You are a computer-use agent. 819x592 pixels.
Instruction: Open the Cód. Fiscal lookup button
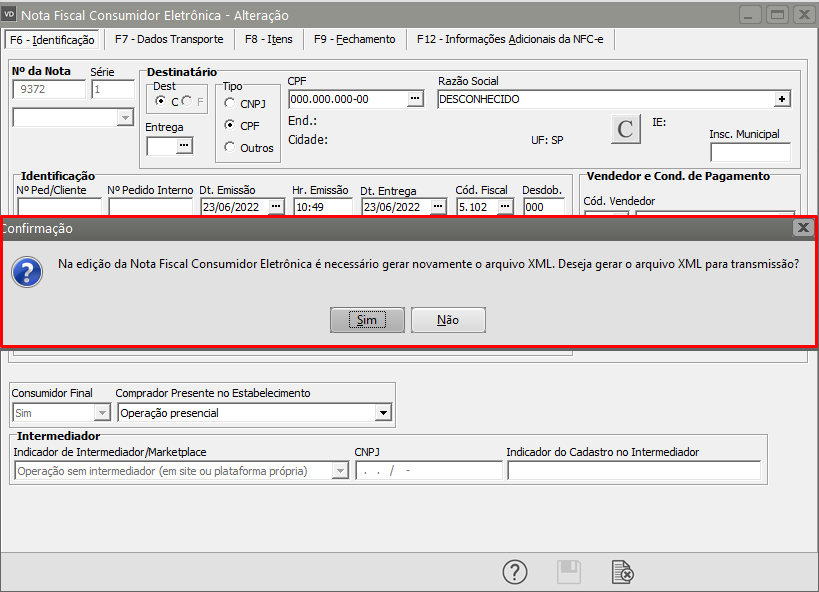[x=505, y=206]
